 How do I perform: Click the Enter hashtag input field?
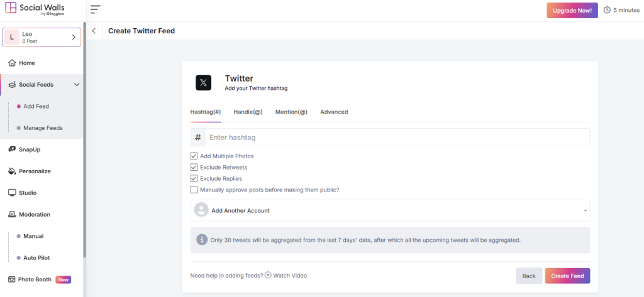point(396,138)
